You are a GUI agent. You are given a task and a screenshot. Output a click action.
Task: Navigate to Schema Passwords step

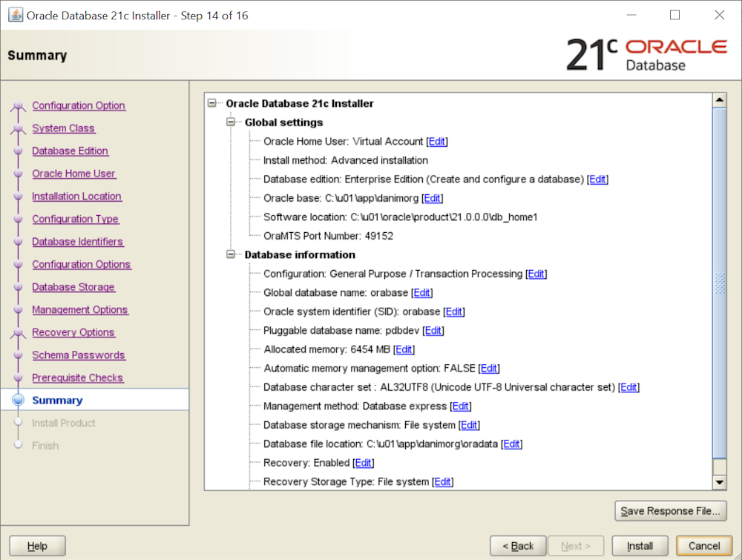click(79, 355)
